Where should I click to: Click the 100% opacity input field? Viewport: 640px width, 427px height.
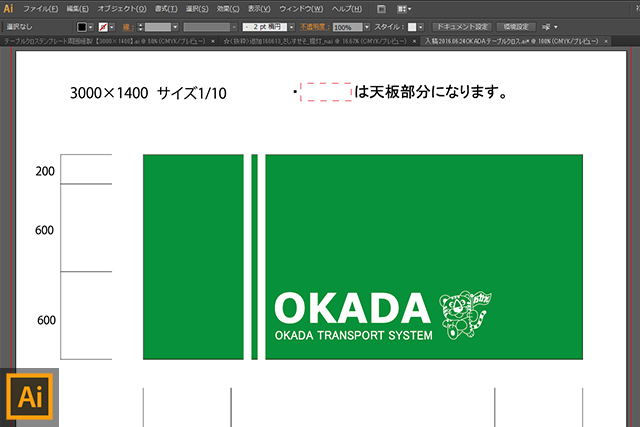pyautogui.click(x=347, y=27)
